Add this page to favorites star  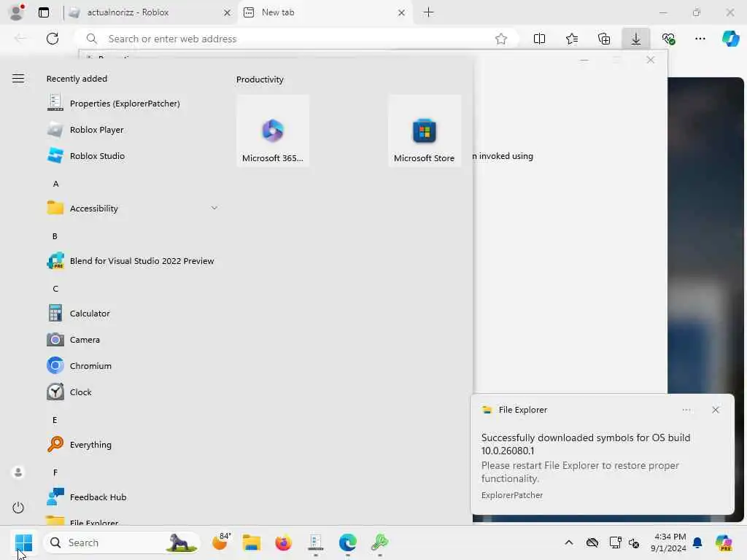pyautogui.click(x=500, y=39)
